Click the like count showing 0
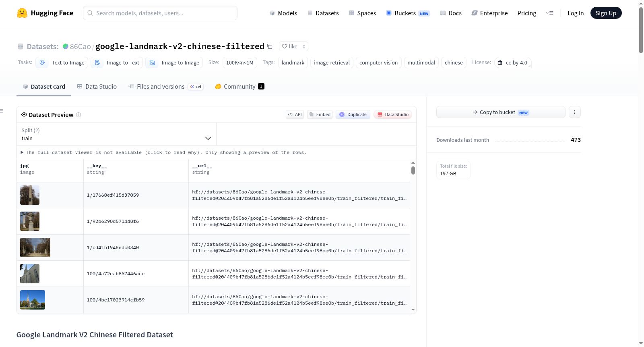The width and height of the screenshot is (644, 347). click(304, 46)
